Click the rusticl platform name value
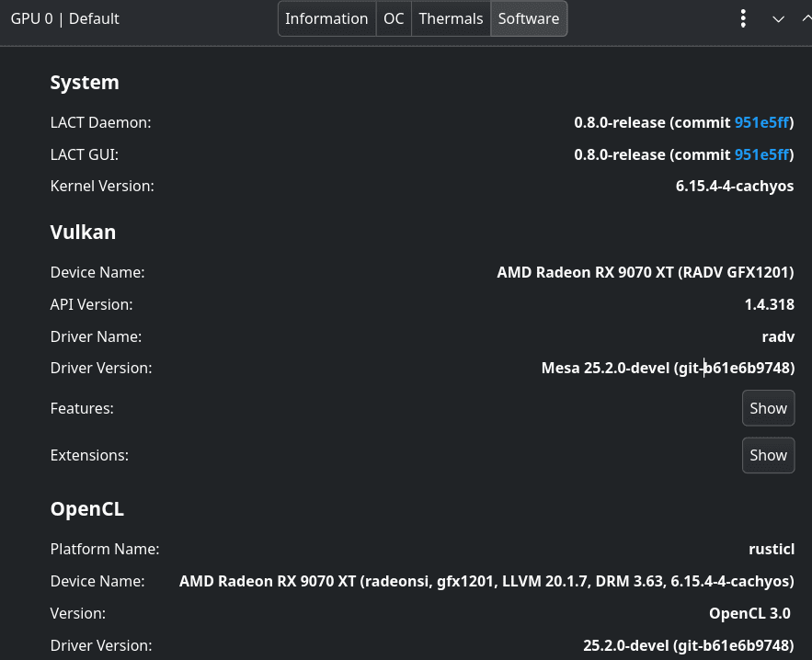 [772, 549]
